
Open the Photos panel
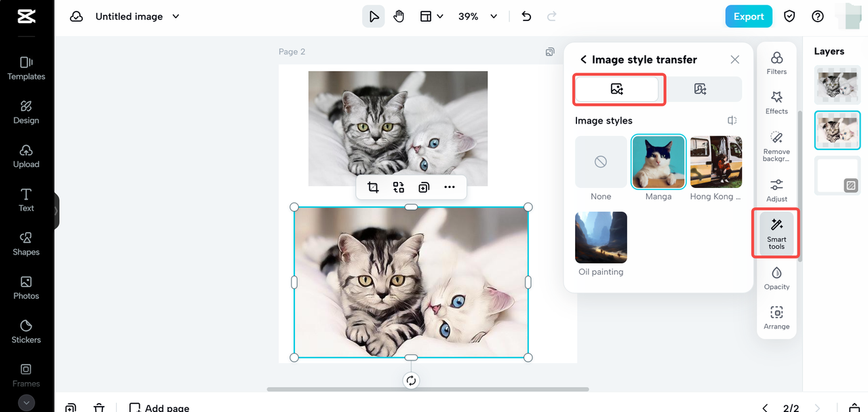[x=26, y=288]
